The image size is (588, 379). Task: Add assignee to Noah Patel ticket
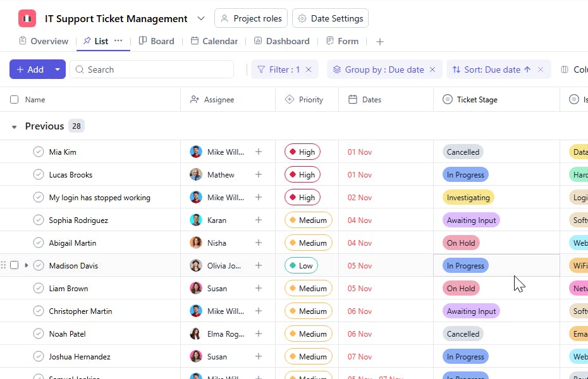click(x=259, y=334)
